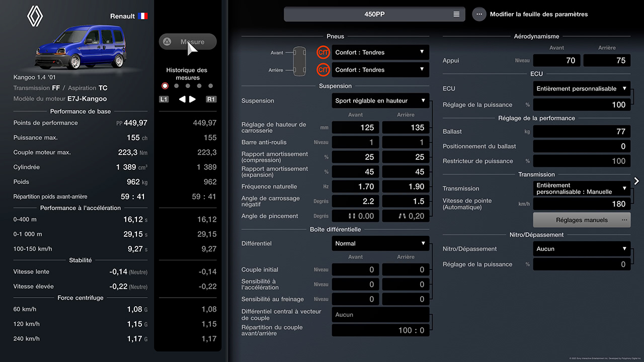Go to next measurement with right arrow
Image resolution: width=644 pixels, height=362 pixels.
[192, 99]
